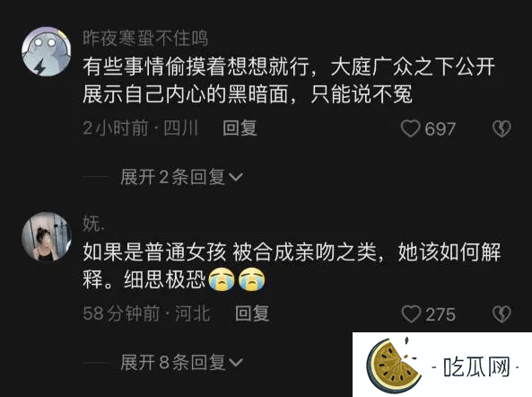Click the 275 like count

click(440, 314)
